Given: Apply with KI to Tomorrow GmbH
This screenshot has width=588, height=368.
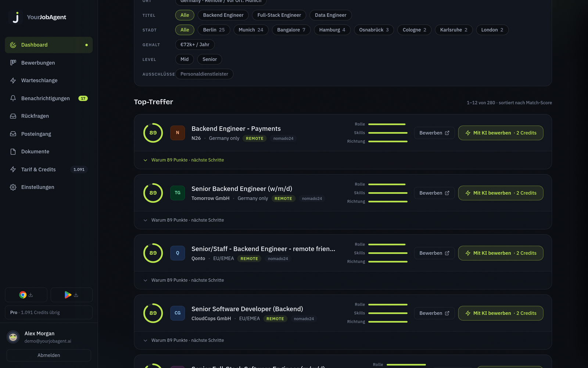Looking at the screenshot, I should click(x=501, y=193).
